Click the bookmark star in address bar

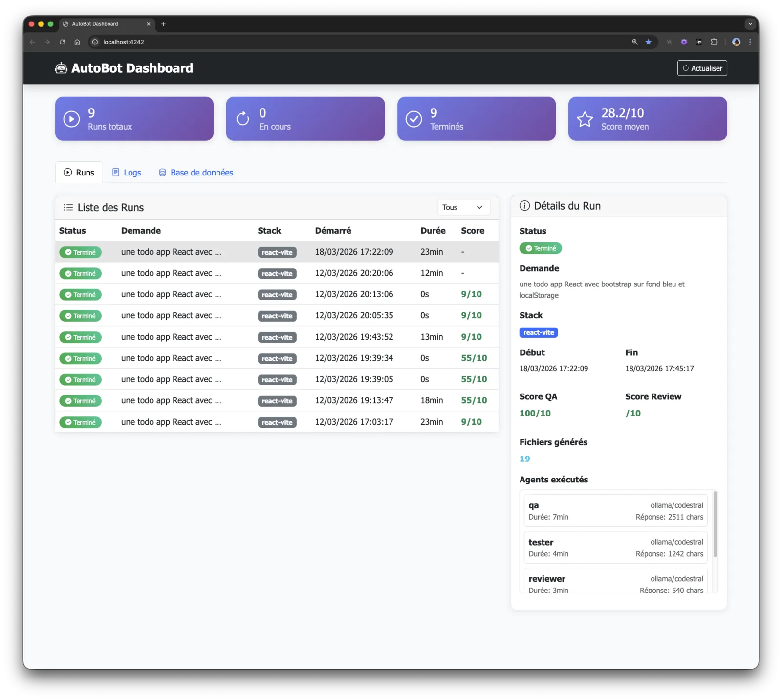[x=648, y=42]
